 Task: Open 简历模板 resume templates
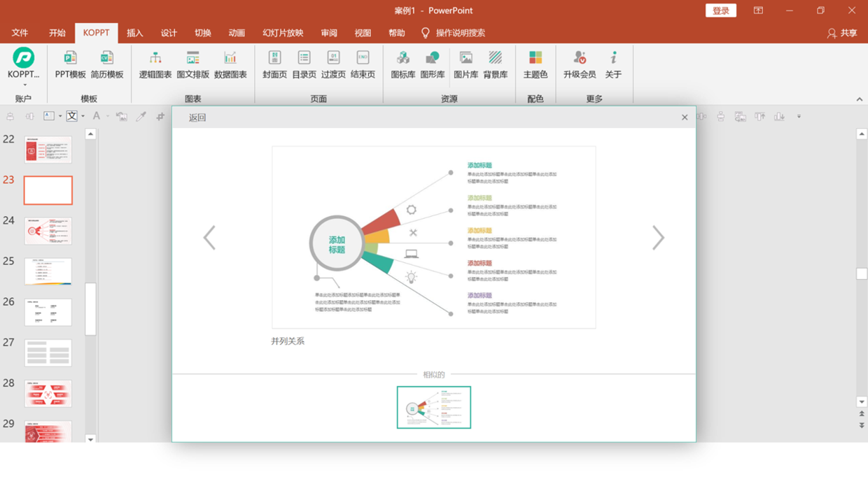pos(107,65)
